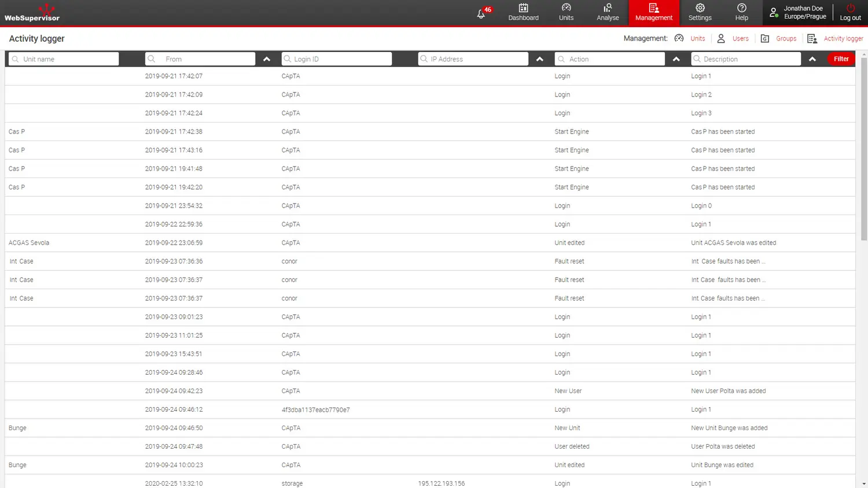Expand the arrow beside the Description filter
Screen dimensions: 868x488
[812, 59]
